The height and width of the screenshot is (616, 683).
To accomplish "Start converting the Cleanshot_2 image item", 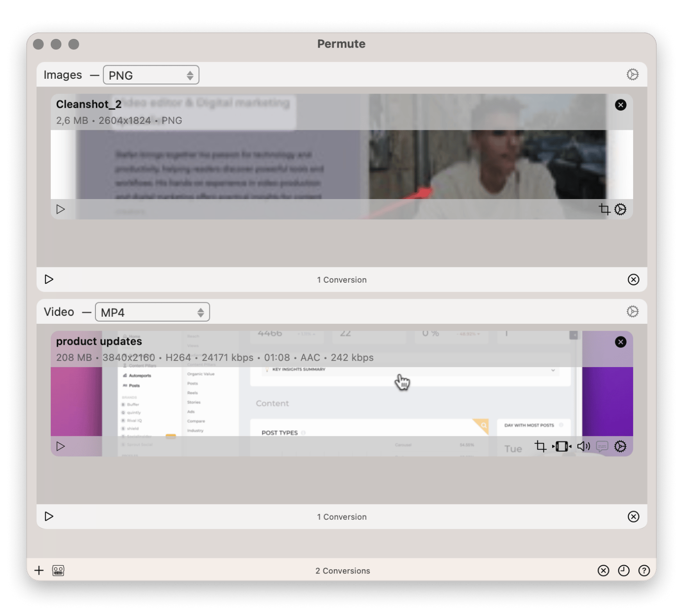I will tap(60, 209).
